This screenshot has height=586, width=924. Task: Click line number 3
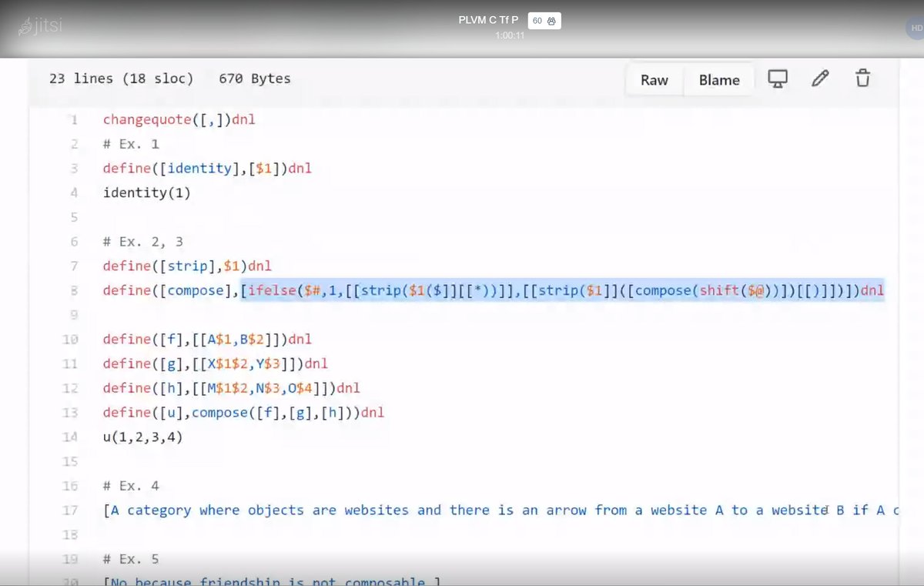coord(75,168)
